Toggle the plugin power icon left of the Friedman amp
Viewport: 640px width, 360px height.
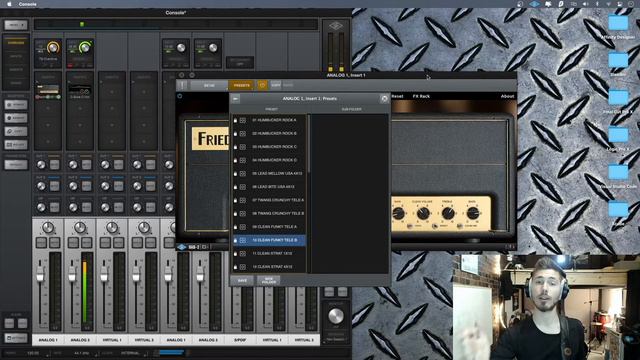[x=180, y=96]
